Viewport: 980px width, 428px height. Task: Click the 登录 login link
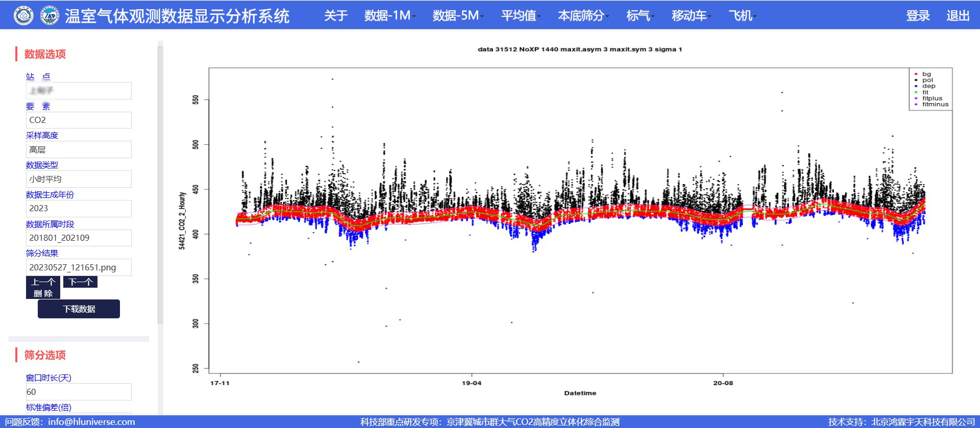[x=918, y=16]
